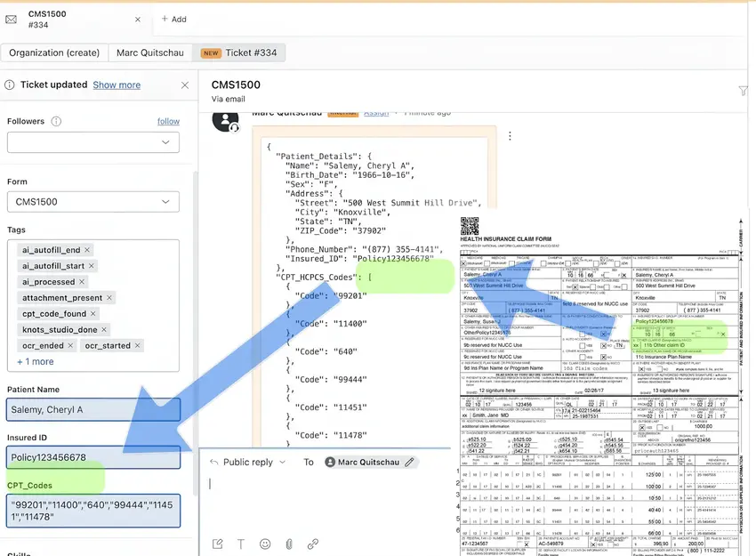Click the Followers info icon
Viewport: 756px width, 556px height.
click(56, 121)
